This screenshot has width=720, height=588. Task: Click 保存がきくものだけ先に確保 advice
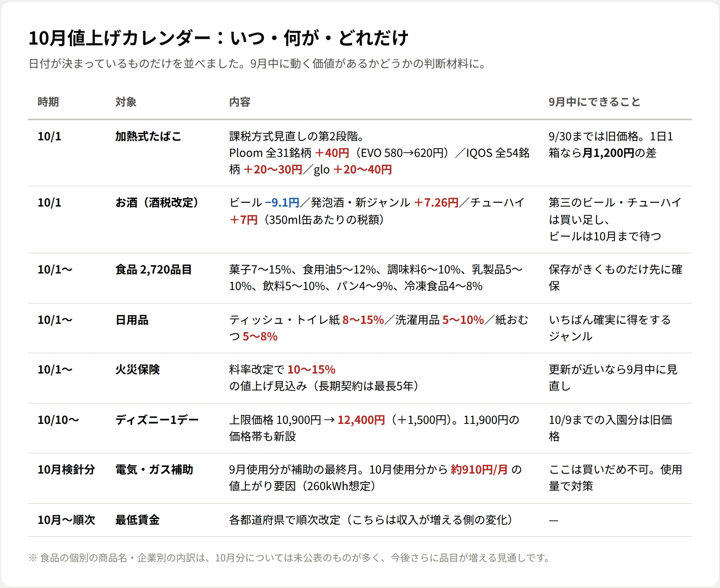point(615,278)
